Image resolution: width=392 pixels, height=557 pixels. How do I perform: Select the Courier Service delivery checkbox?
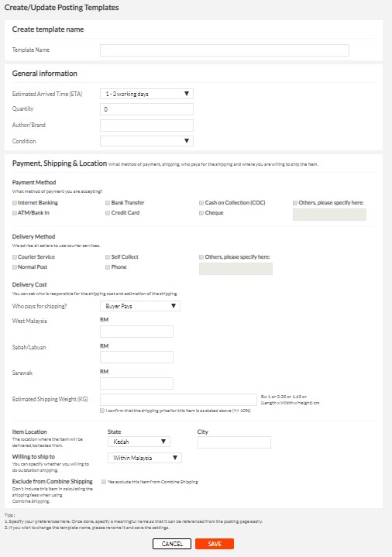[x=15, y=257]
